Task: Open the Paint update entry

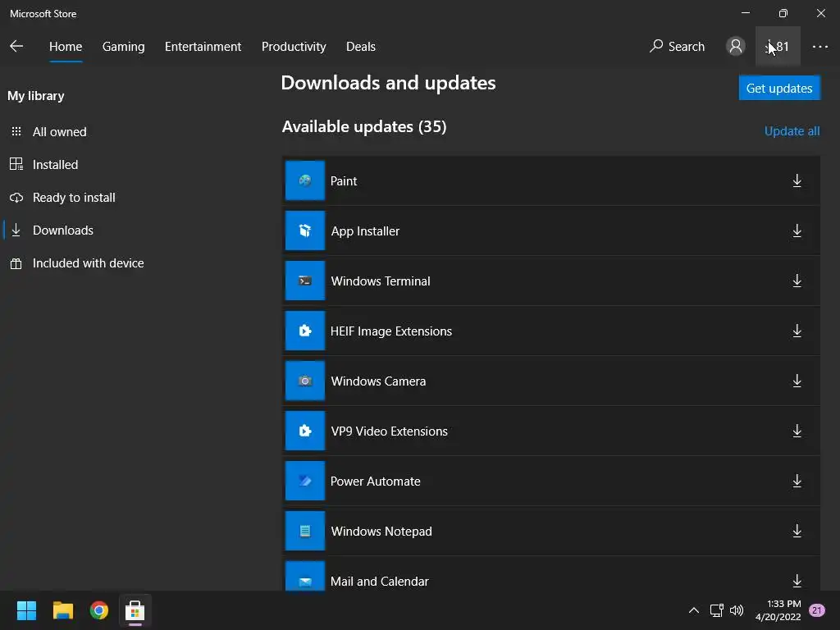Action: (551, 180)
